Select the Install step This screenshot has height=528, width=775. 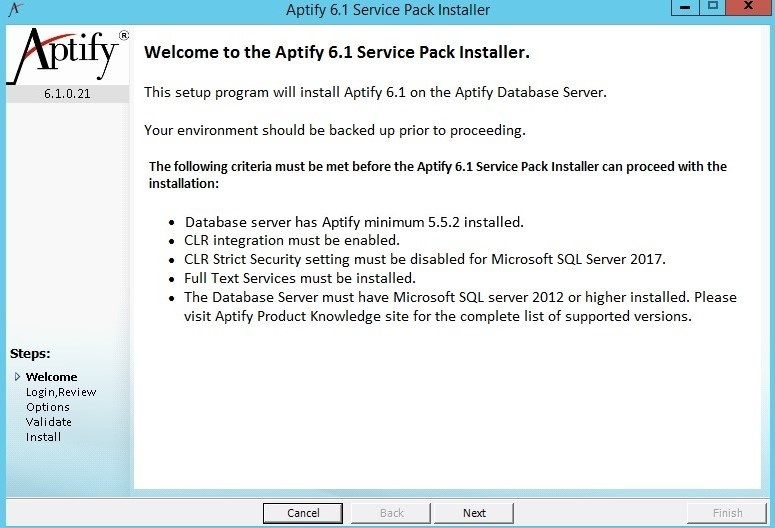(x=43, y=437)
